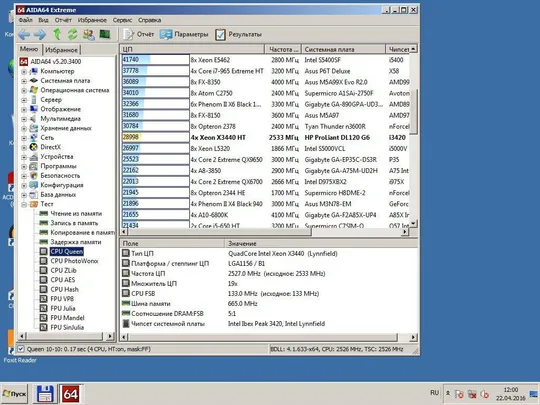Select the CPU ZLib benchmark
The height and width of the screenshot is (405, 540).
[x=63, y=270]
